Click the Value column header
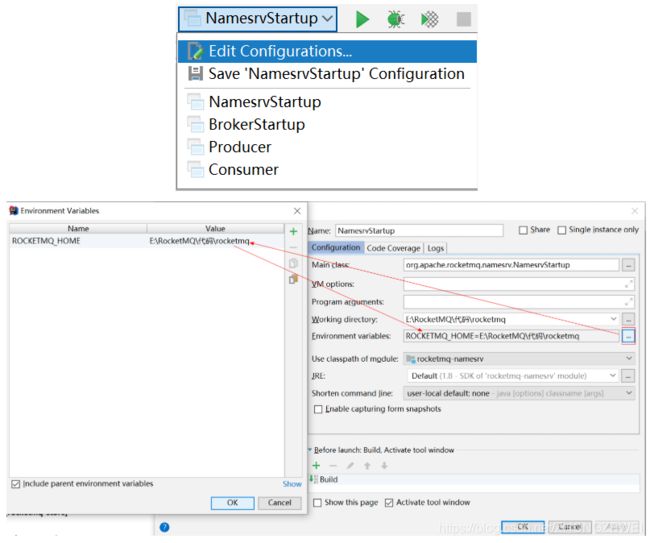650x543 pixels. pos(216,229)
